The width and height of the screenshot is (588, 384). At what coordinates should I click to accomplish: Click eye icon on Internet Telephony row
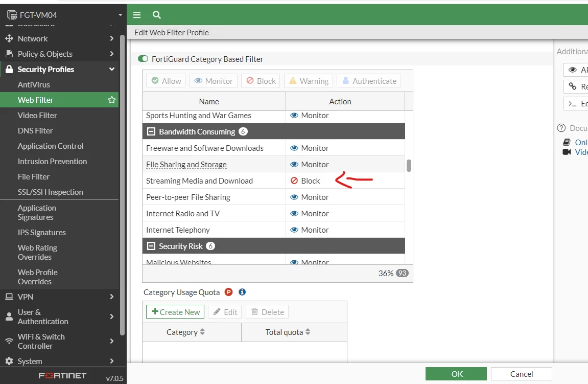click(294, 230)
